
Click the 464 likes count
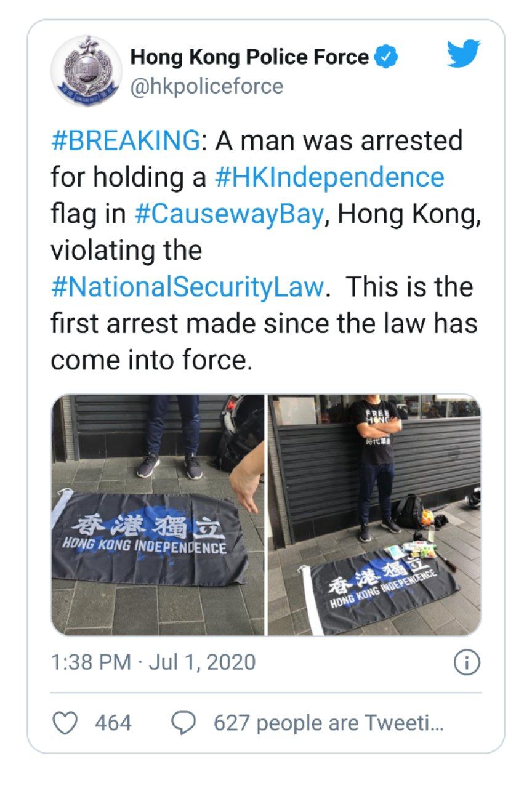[113, 722]
